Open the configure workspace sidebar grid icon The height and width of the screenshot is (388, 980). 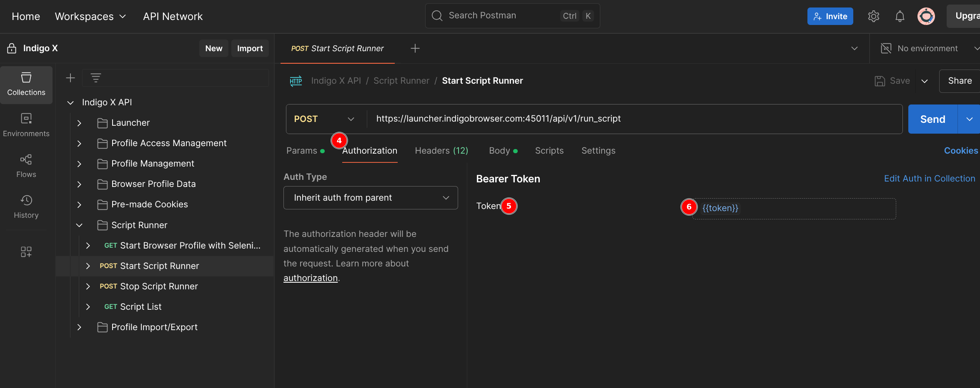[26, 252]
